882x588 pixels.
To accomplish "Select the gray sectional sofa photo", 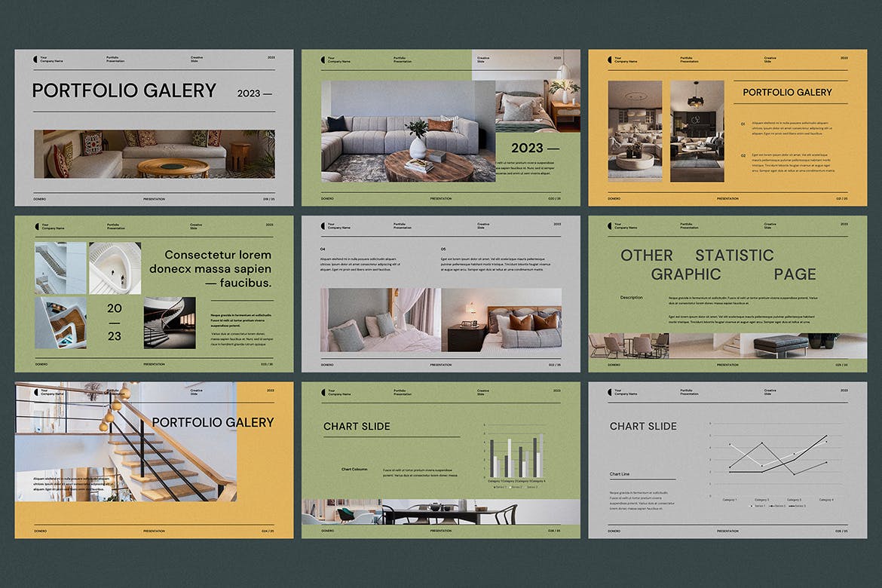I will tap(408, 132).
